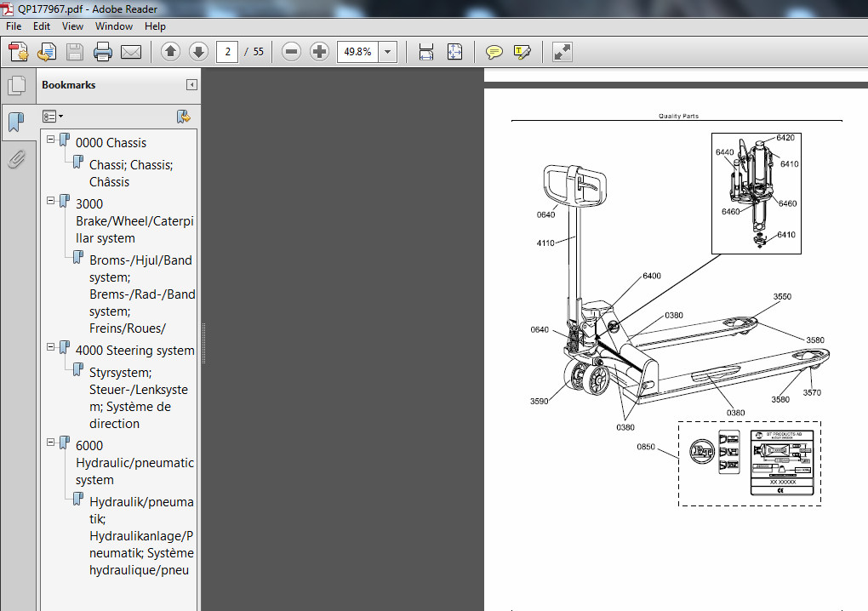Viewport: 868px width, 611px height.
Task: Select the Chassi; Chassis; Châssis bookmark
Action: coord(131,174)
